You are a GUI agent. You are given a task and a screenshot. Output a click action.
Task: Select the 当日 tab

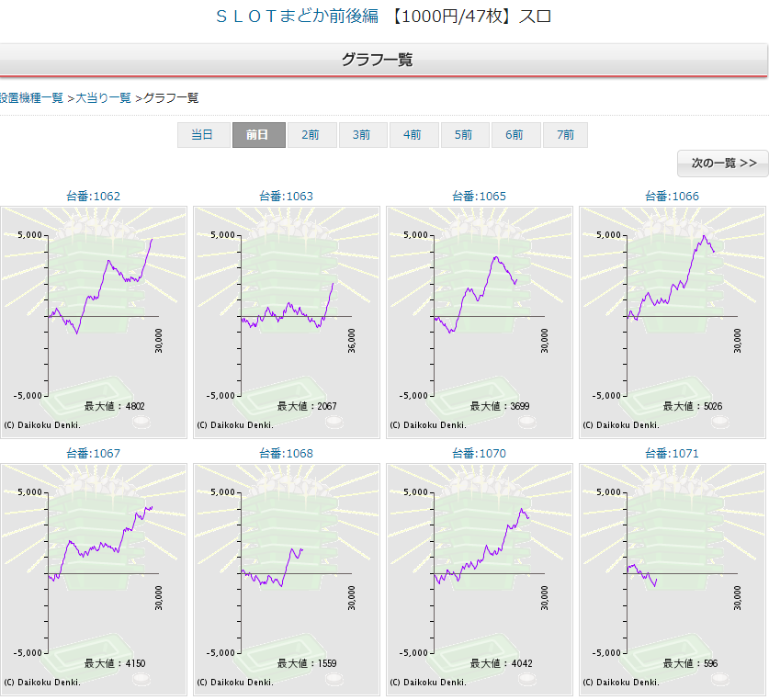[203, 135]
